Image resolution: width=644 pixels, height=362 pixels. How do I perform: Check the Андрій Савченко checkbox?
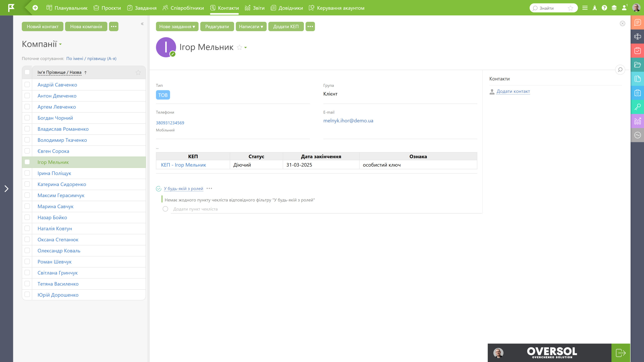pos(27,84)
